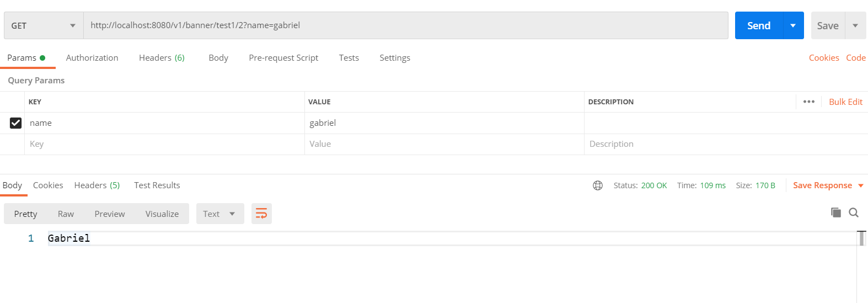
Task: Show the Test Results response tab
Action: 157,185
